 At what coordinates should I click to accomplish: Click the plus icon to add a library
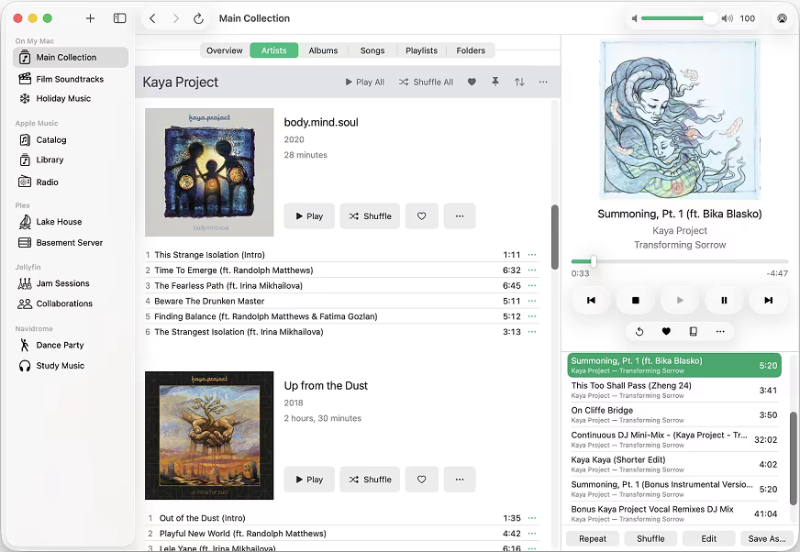[90, 18]
